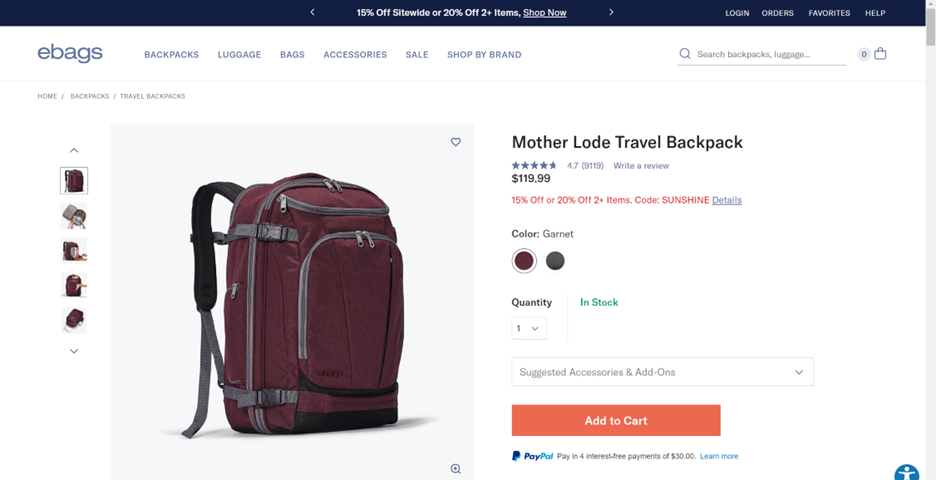936x480 pixels.
Task: Click the Add to Cart button
Action: point(616,420)
